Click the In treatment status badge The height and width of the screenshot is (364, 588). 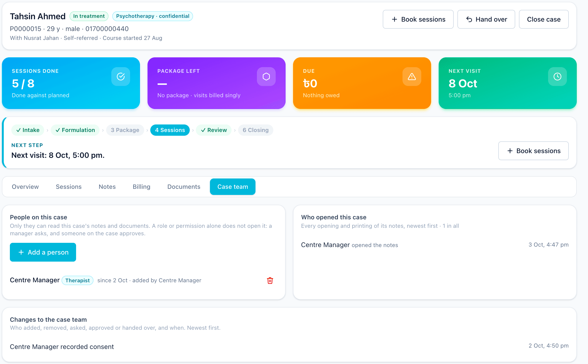click(89, 16)
